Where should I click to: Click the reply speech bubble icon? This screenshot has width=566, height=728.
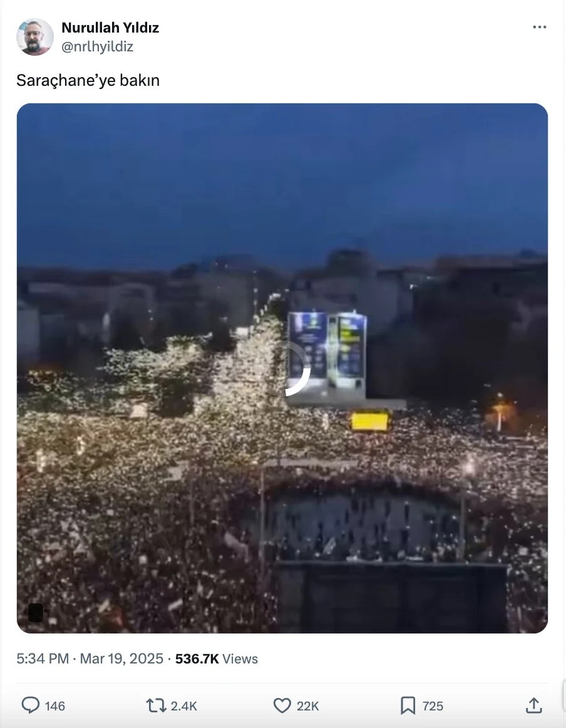[31, 705]
